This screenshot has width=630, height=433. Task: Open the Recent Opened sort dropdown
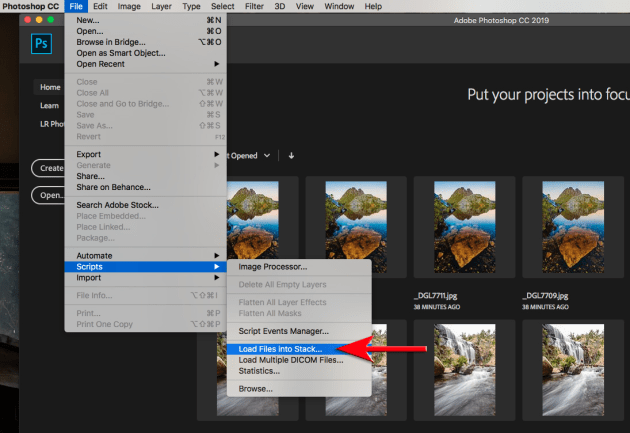[249, 156]
